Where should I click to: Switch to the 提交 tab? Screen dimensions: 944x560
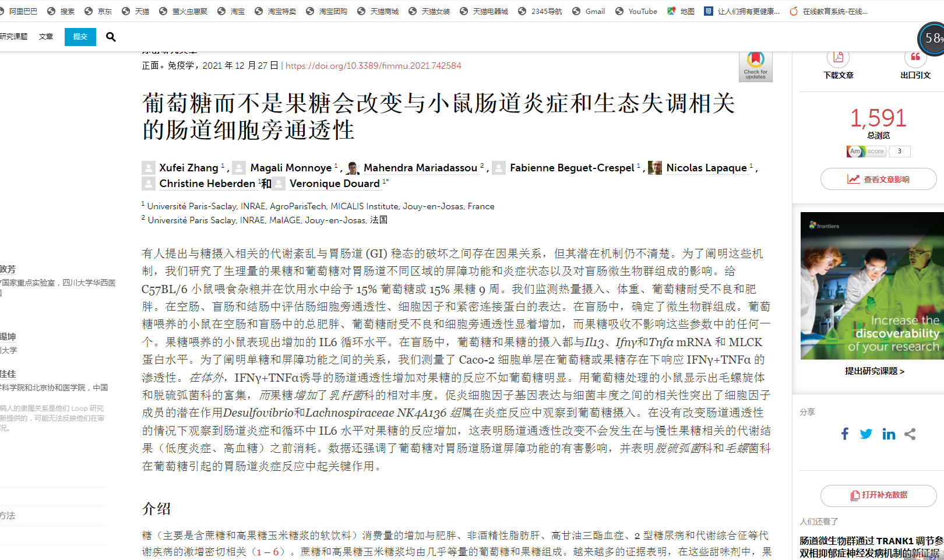[x=80, y=36]
